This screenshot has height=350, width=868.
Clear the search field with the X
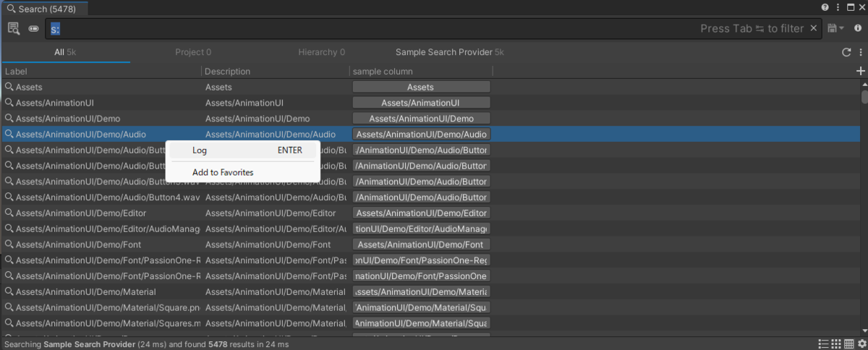click(x=814, y=28)
